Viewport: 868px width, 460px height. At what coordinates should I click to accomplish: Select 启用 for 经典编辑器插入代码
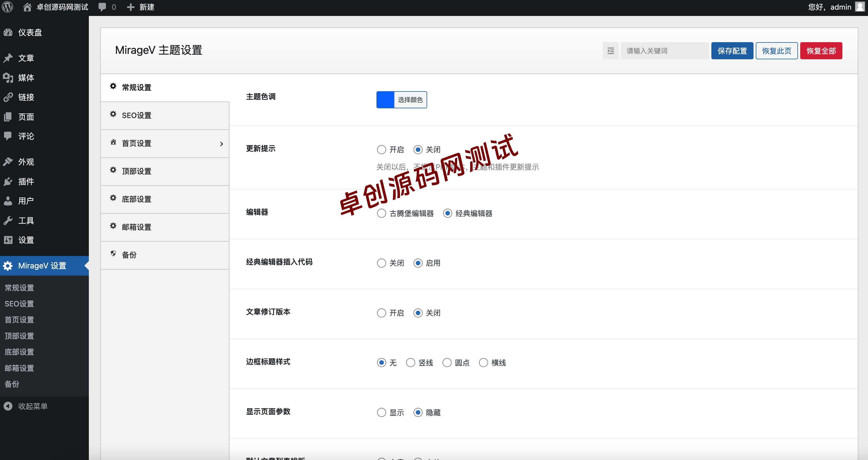[x=418, y=263]
